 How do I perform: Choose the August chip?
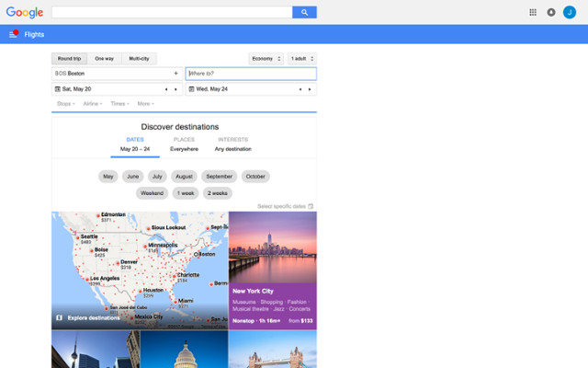(184, 177)
